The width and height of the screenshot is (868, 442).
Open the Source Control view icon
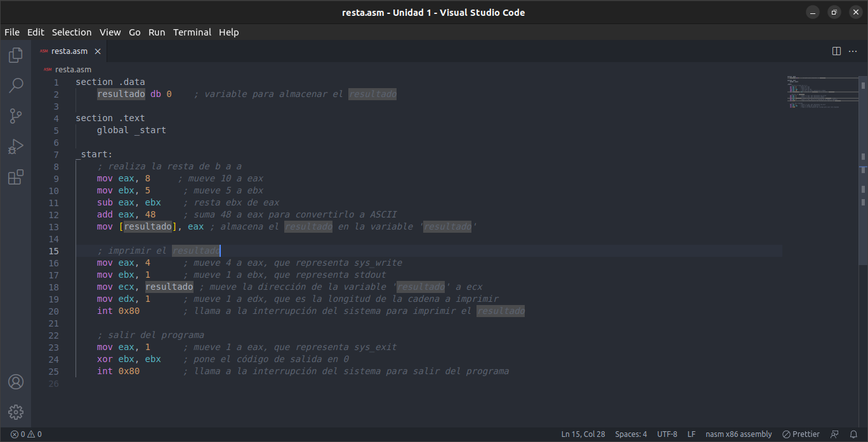(x=16, y=116)
